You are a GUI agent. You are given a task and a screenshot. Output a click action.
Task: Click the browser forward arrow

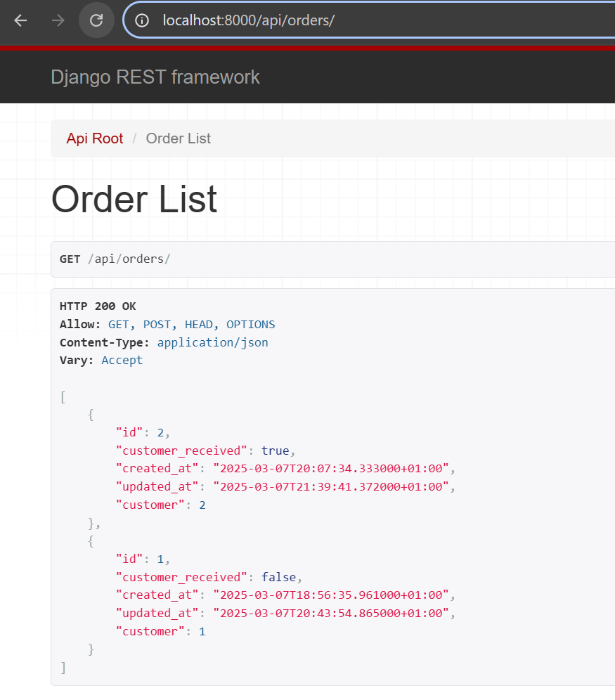pyautogui.click(x=58, y=20)
